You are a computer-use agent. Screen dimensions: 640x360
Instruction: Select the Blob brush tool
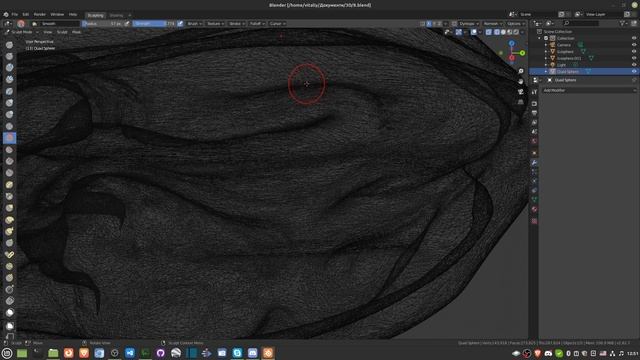point(9,114)
